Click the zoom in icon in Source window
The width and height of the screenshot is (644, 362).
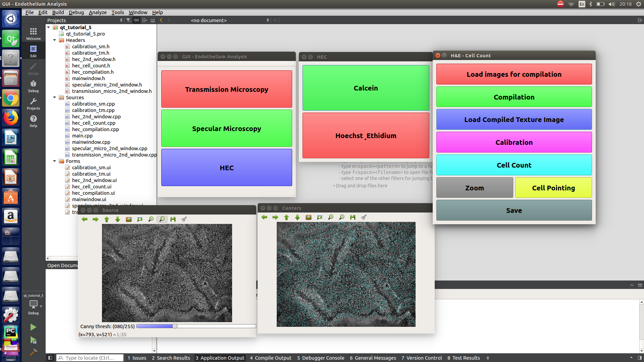point(151,219)
